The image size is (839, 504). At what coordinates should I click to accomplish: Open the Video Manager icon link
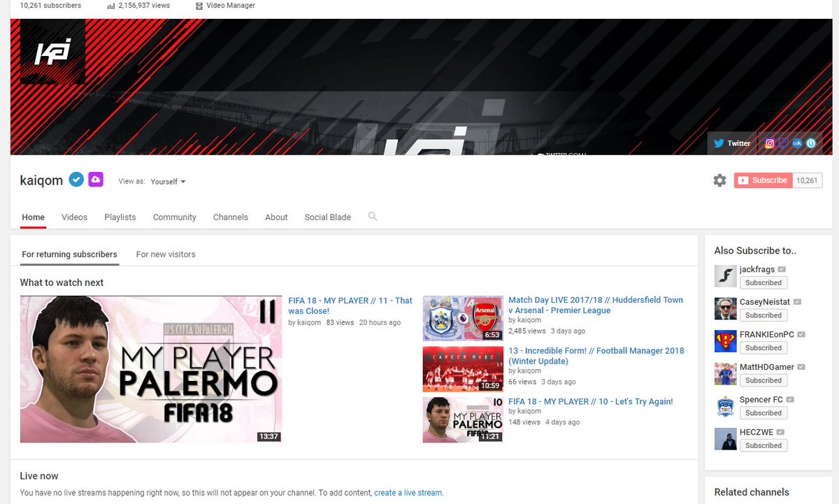click(x=200, y=6)
